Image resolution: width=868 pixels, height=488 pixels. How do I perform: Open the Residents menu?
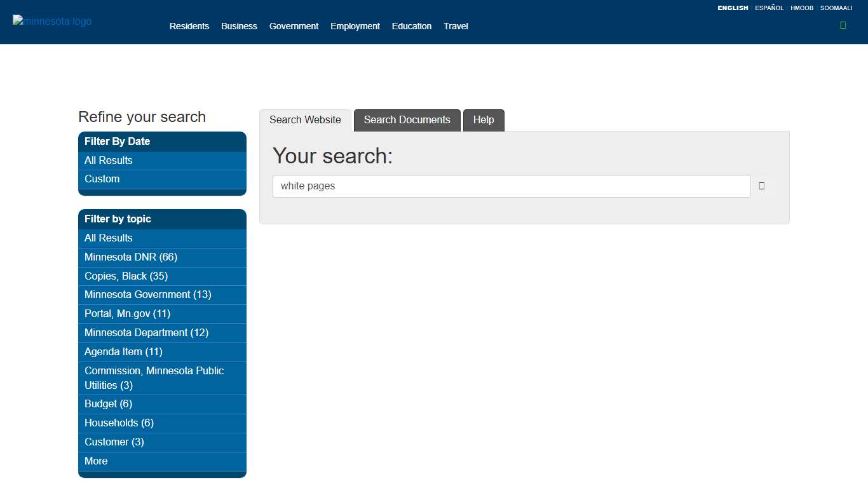point(189,26)
